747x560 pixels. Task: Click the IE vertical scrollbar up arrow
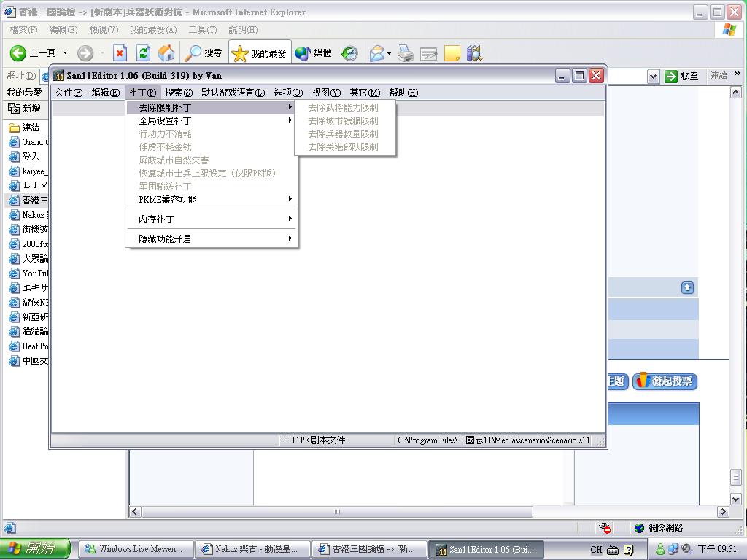pyautogui.click(x=735, y=93)
